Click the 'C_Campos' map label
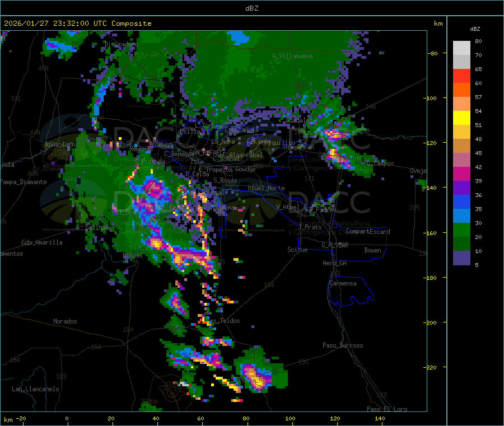 380,163
